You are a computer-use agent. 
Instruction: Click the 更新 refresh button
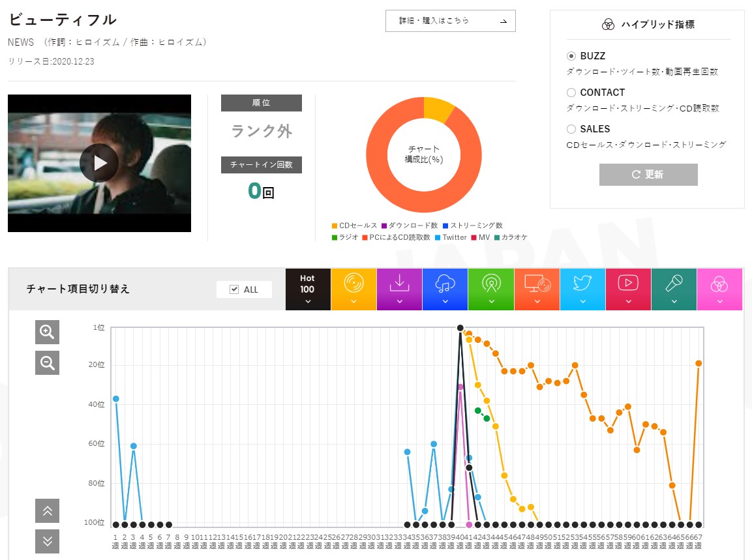(648, 175)
